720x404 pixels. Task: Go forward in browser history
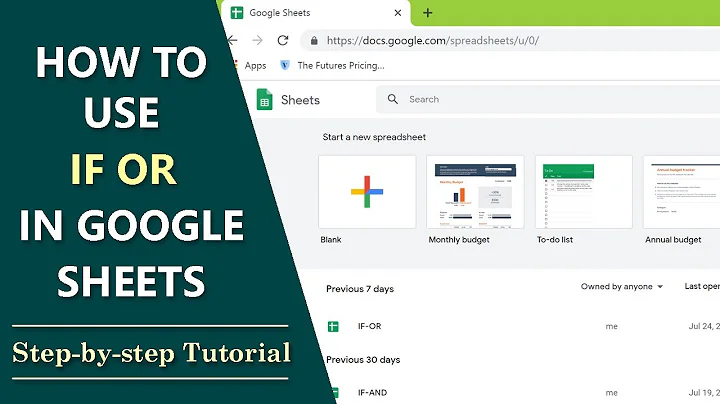click(x=258, y=40)
